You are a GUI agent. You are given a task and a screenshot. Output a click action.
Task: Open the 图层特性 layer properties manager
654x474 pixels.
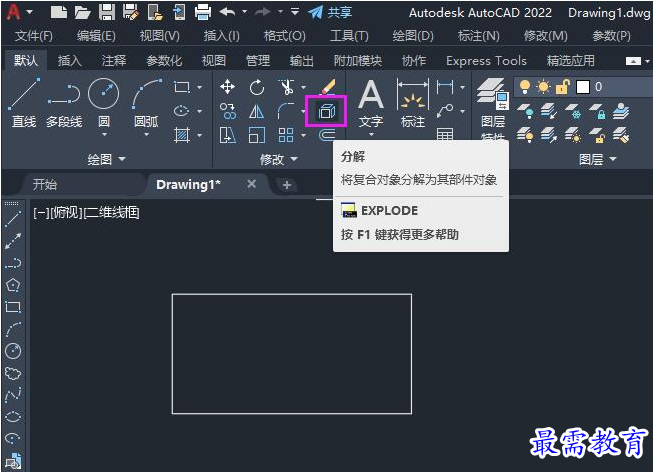pos(493,108)
